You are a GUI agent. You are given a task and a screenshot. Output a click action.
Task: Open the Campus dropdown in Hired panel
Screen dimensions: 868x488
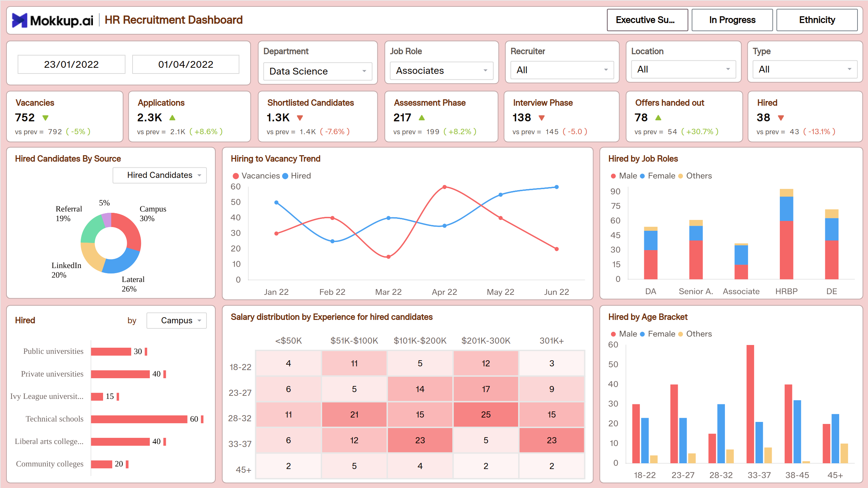click(x=177, y=321)
